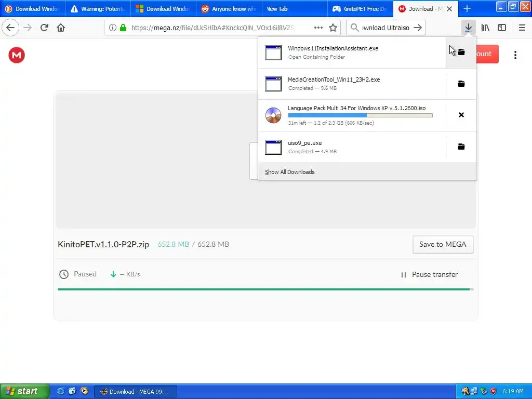
Task: Switch to Microsoft Download Windows tab
Action: tap(163, 9)
